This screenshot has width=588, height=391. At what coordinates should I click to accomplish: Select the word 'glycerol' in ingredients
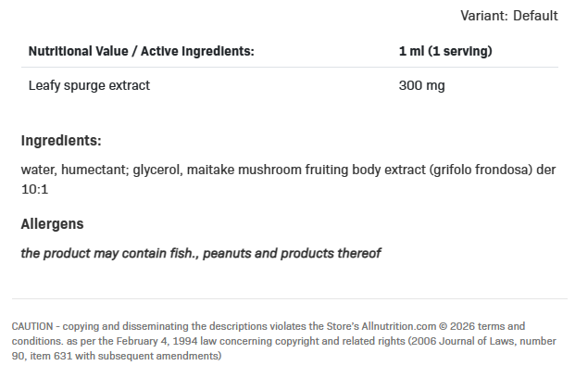click(157, 170)
